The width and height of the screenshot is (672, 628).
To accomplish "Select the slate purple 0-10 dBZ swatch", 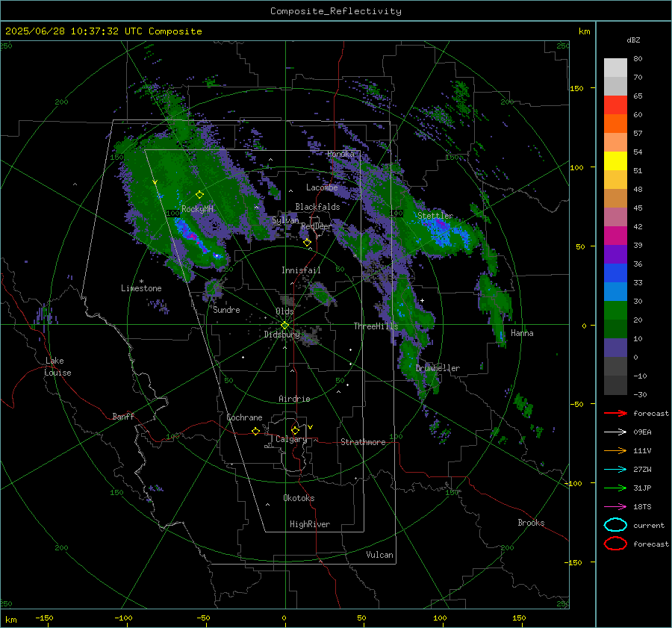I will tap(615, 348).
